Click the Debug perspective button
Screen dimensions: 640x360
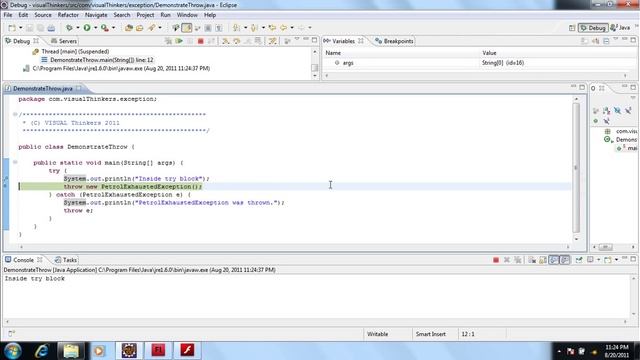pyautogui.click(x=593, y=28)
